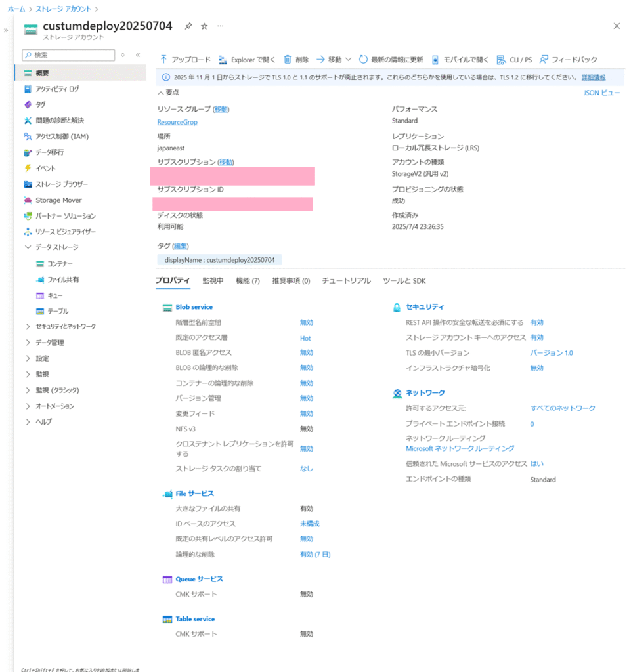Click the mobile phone icon
This screenshot has height=672, width=629.
[x=435, y=60]
